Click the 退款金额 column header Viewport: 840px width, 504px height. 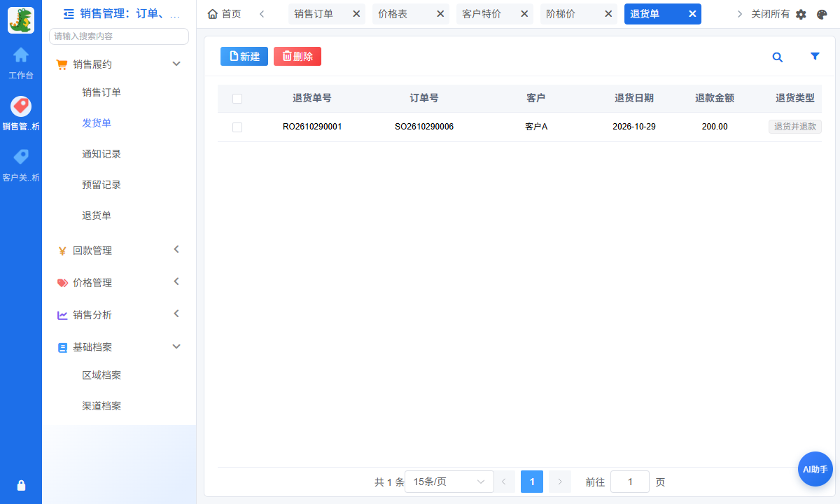715,99
